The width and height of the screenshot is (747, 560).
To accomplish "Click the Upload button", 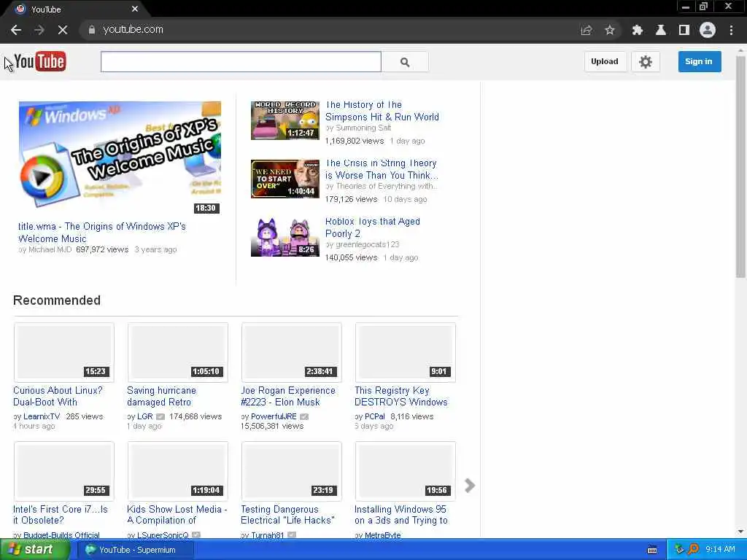I will 605,61.
